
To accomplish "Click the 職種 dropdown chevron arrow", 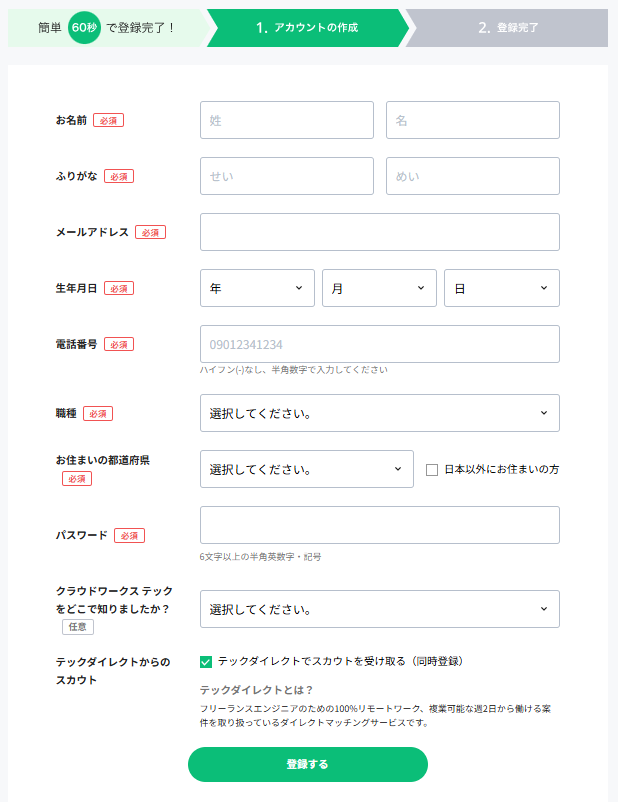I will tap(543, 413).
